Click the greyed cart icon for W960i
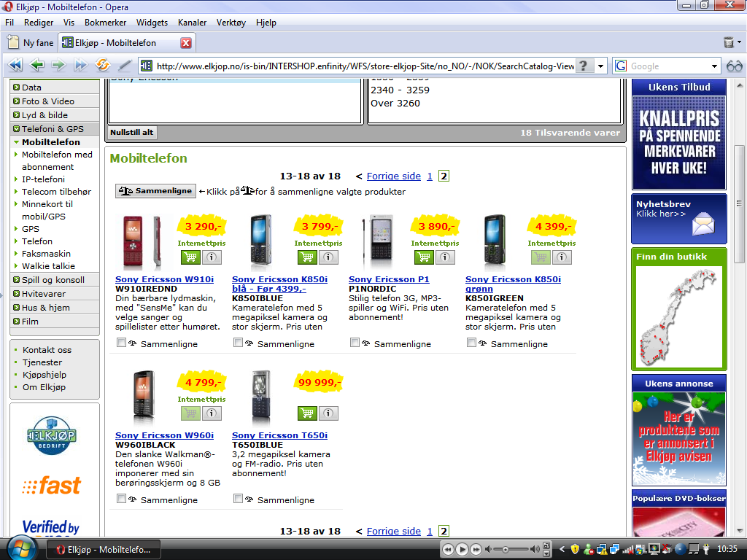 coord(190,413)
